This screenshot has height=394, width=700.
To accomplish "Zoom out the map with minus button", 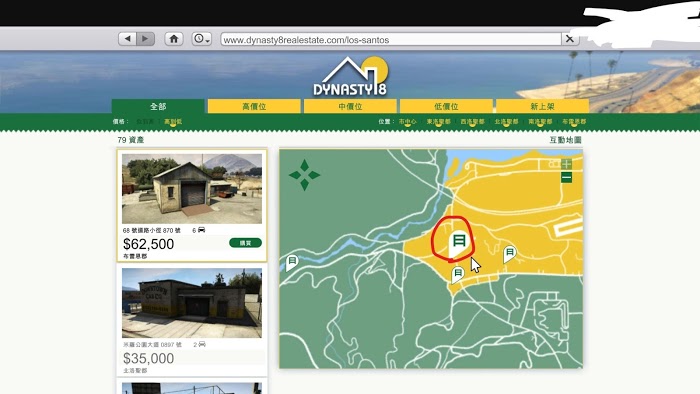I will tap(567, 178).
